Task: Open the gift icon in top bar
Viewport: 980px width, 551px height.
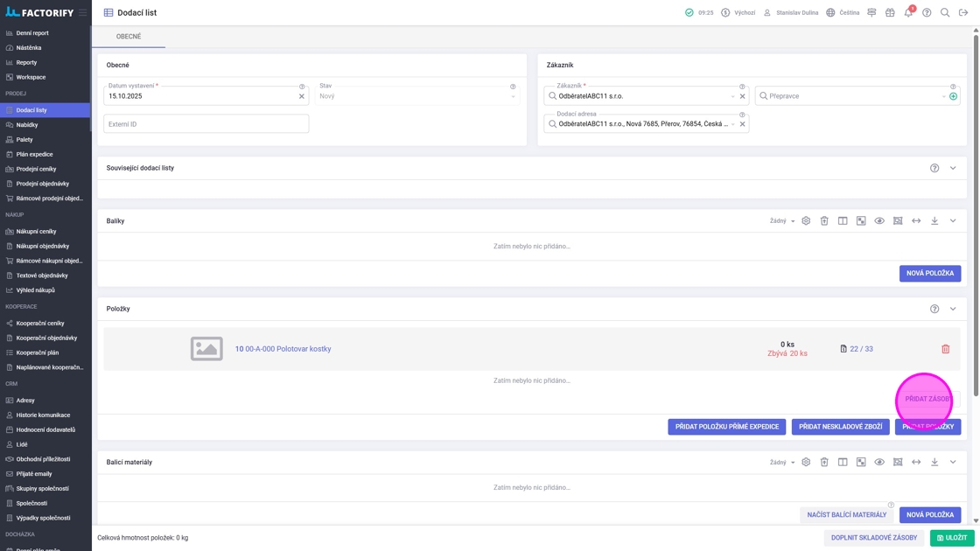Action: coord(890,13)
